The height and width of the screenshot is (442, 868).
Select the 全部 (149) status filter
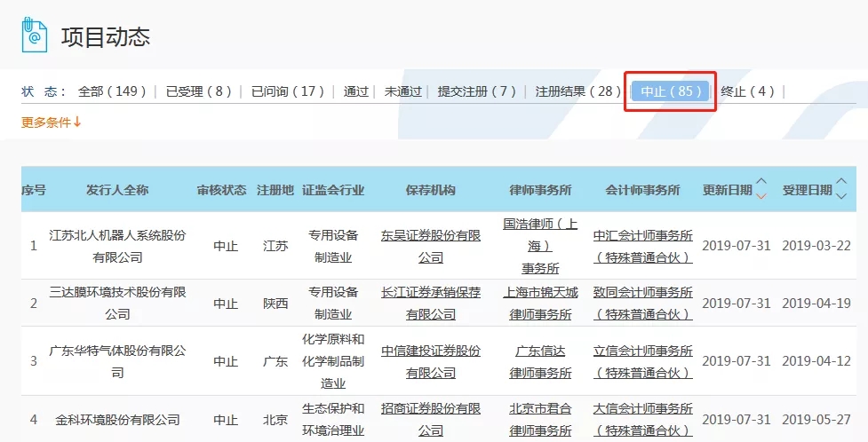[112, 91]
